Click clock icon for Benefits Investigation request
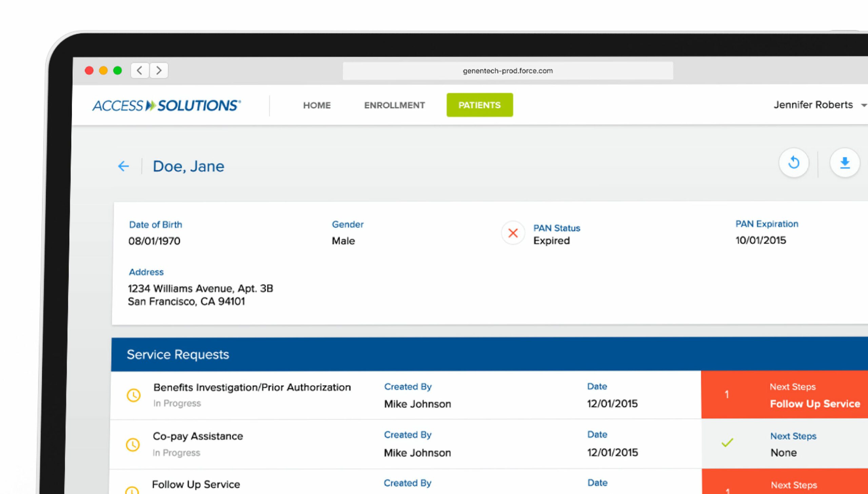Viewport: 868px width, 494px height. pyautogui.click(x=133, y=395)
